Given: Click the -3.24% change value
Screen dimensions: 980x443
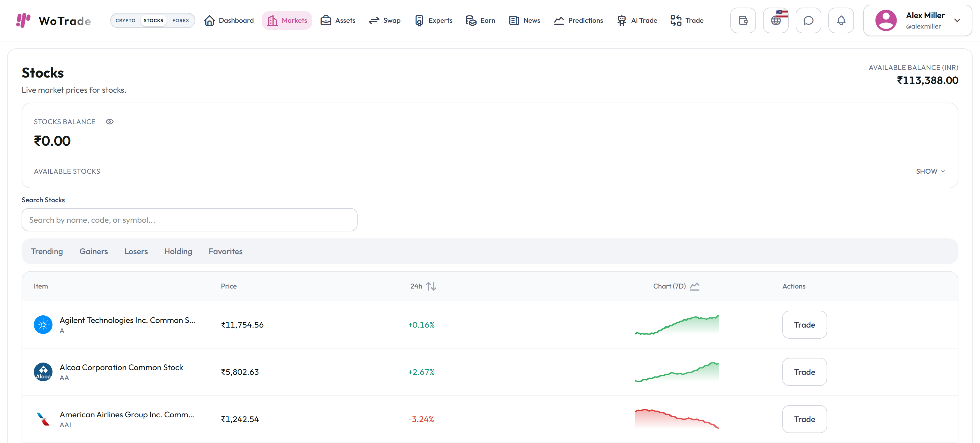Looking at the screenshot, I should click(421, 419).
